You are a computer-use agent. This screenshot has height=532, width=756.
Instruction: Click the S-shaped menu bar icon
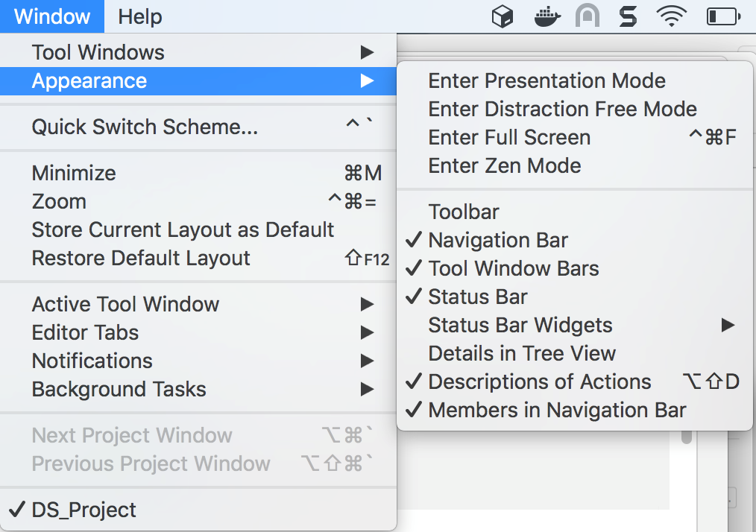[x=628, y=16]
